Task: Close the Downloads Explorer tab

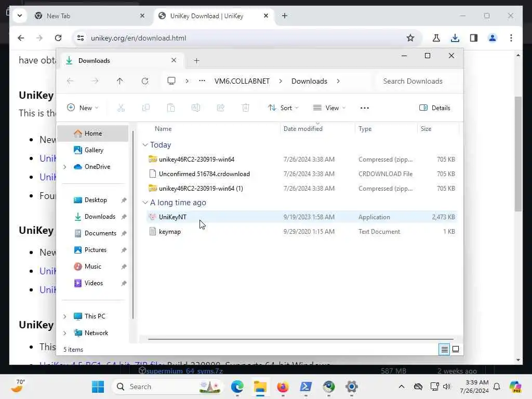Action: (x=174, y=60)
